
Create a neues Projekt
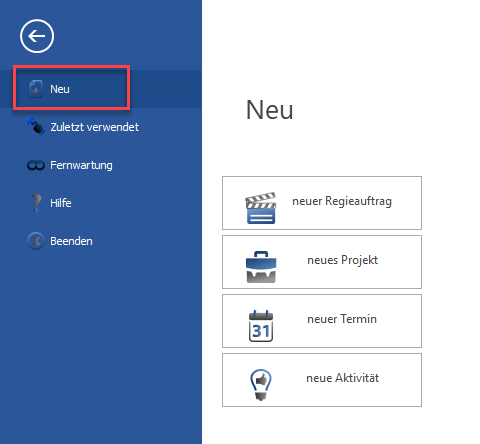322,262
